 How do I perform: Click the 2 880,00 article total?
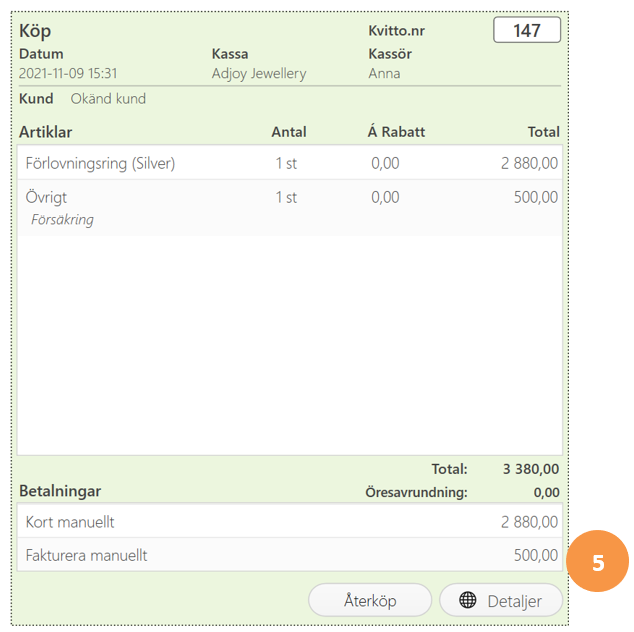[x=529, y=163]
